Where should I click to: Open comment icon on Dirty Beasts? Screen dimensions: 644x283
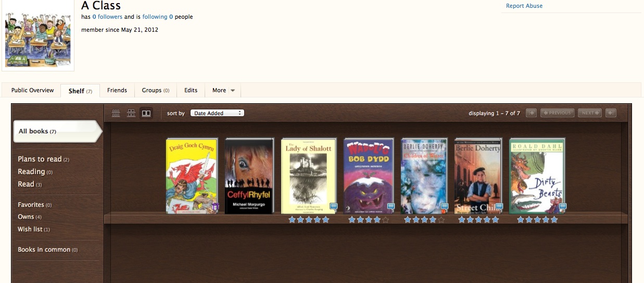point(562,207)
